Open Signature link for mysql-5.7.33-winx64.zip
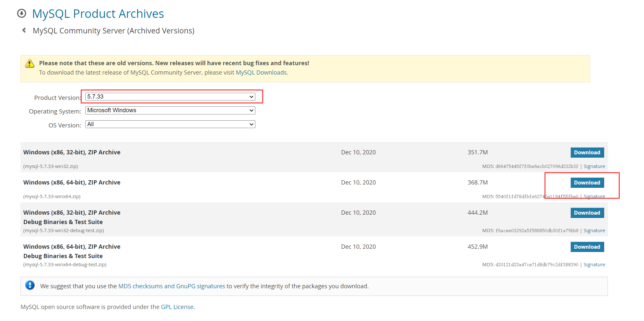 click(x=594, y=196)
